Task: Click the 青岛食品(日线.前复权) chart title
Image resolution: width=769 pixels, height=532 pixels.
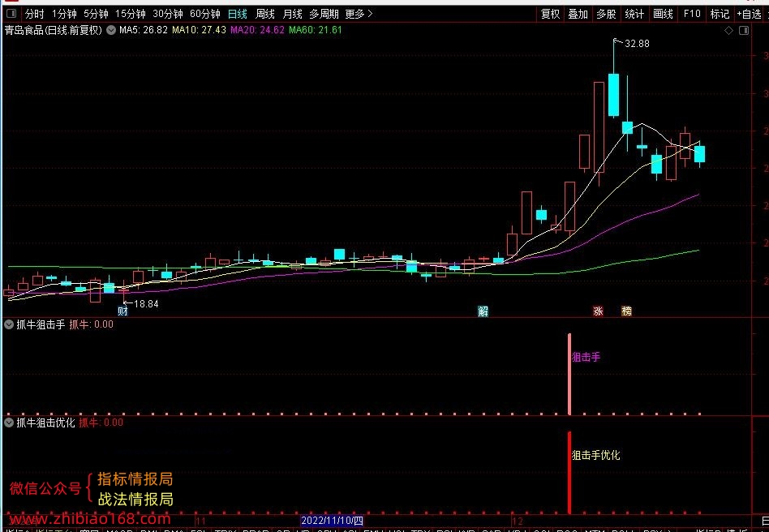Action: [x=54, y=30]
